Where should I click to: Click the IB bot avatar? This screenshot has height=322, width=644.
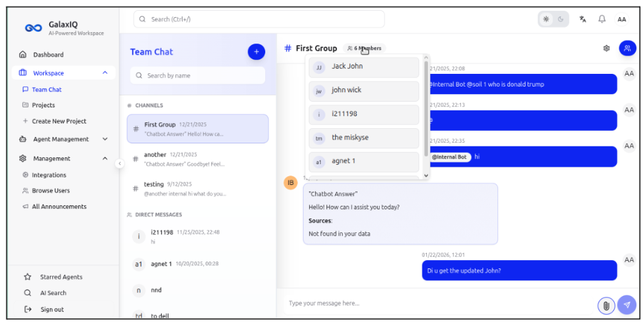click(291, 182)
